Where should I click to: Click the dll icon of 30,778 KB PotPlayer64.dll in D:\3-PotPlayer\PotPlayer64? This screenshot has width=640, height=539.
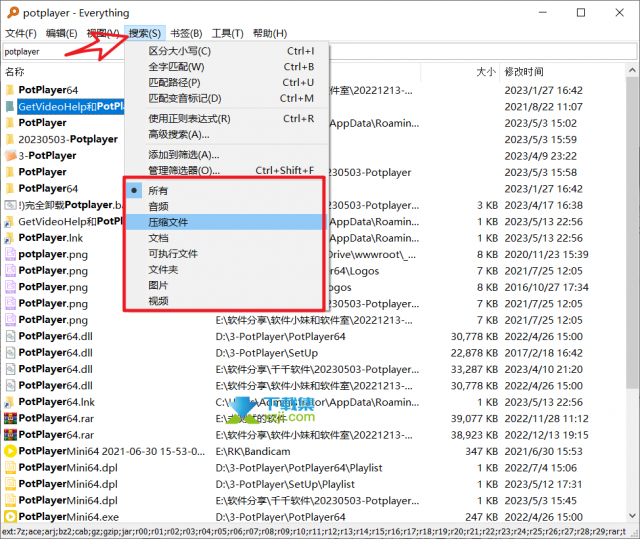pyautogui.click(x=10, y=336)
